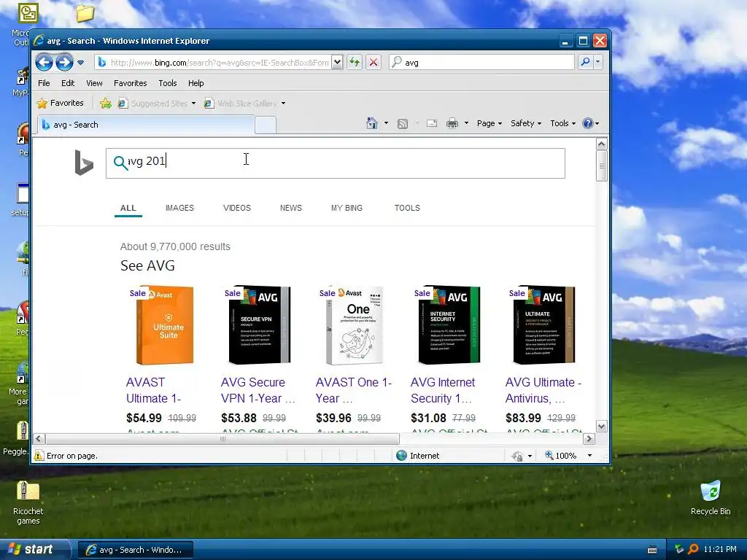The height and width of the screenshot is (560, 747).
Task: Open a new blank tab
Action: (x=266, y=125)
